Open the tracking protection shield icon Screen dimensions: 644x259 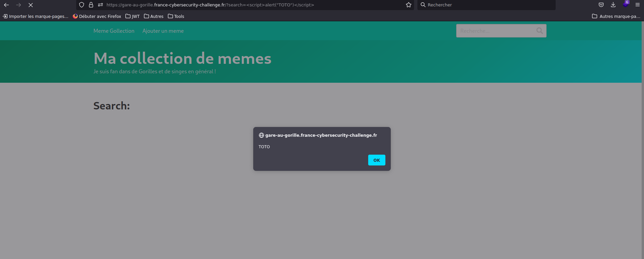point(82,5)
